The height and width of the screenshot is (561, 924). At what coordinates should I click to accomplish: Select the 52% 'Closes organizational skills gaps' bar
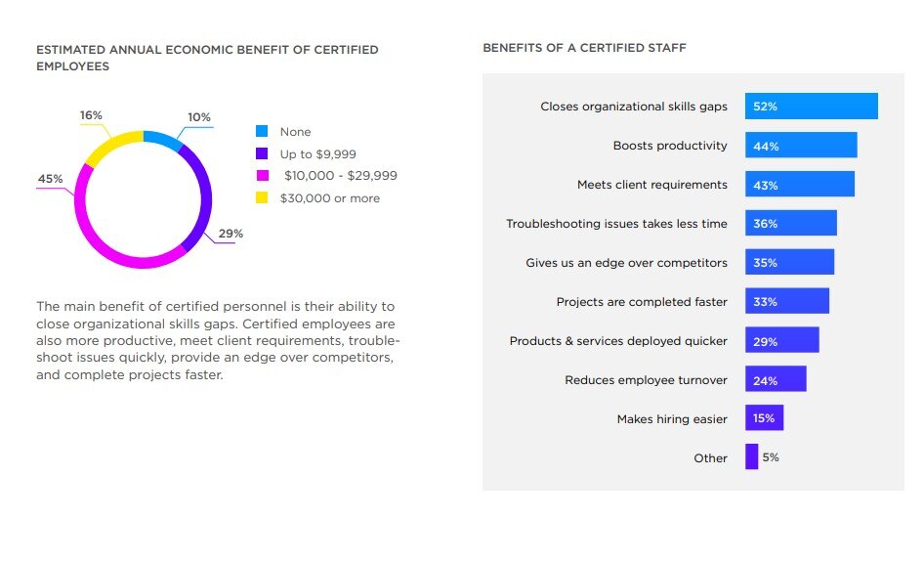pyautogui.click(x=811, y=107)
